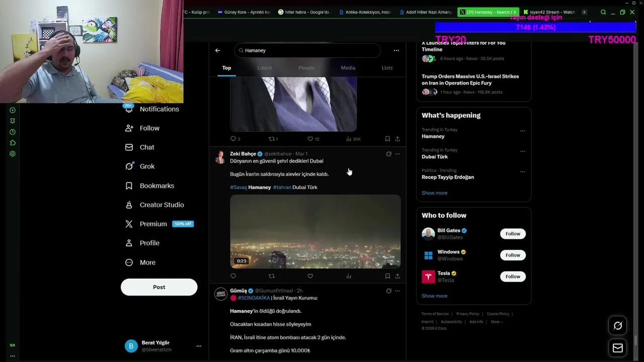Open Creator Studio icon
The width and height of the screenshot is (644, 362).
point(129,205)
